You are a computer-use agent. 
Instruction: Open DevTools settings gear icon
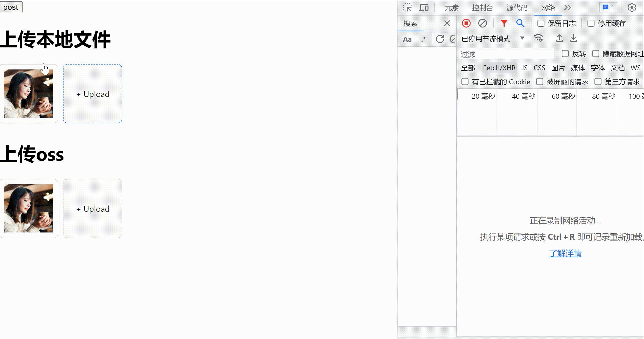tap(632, 8)
